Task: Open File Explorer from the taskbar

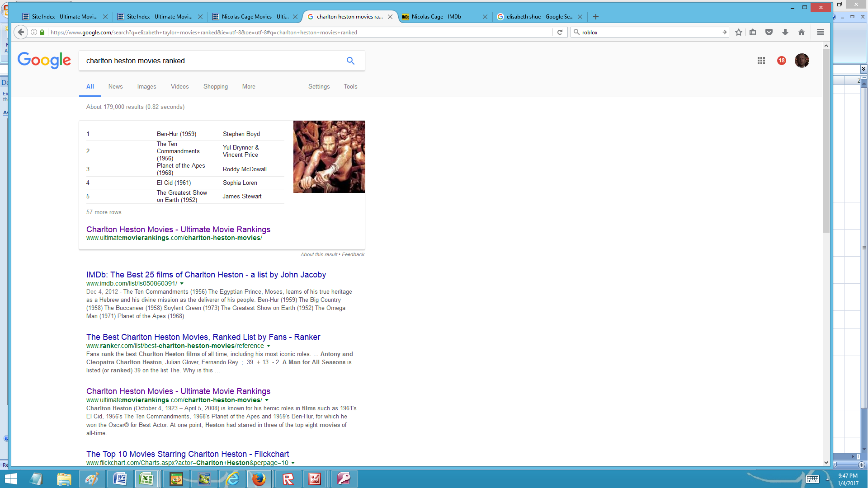Action: pos(64,479)
